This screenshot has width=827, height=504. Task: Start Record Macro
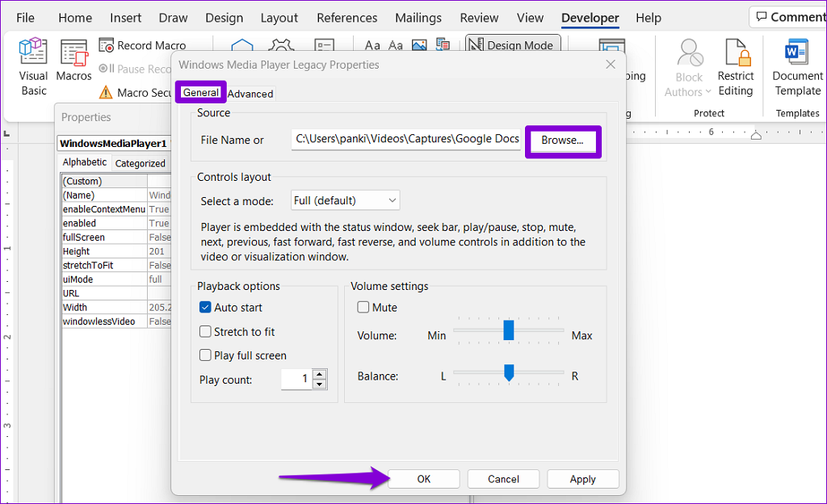tap(142, 45)
